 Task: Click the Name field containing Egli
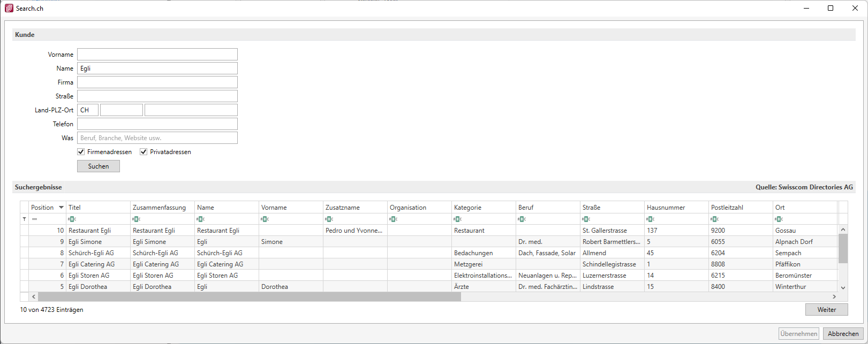(x=157, y=68)
